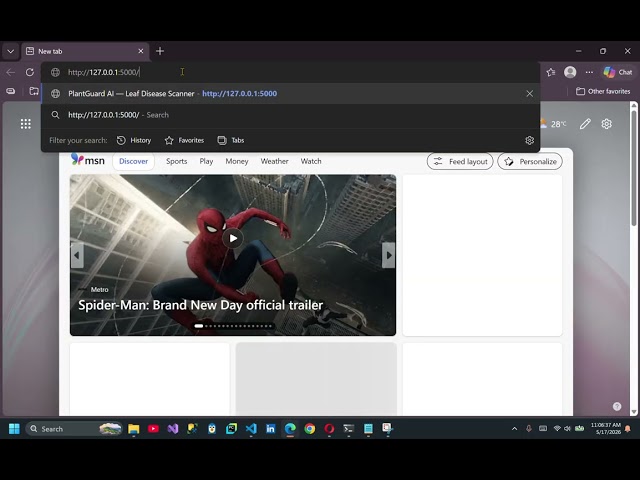The image size is (640, 480).
Task: Remove the PlantGuard AI suggestion
Action: [x=529, y=93]
